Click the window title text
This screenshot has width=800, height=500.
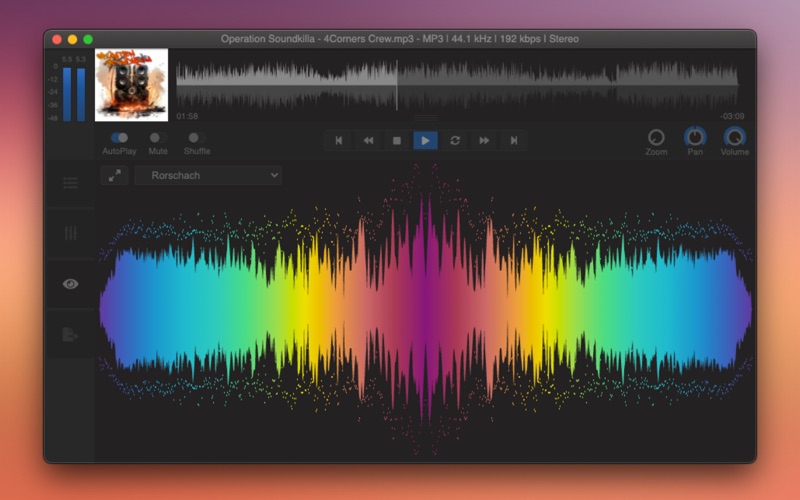(399, 39)
